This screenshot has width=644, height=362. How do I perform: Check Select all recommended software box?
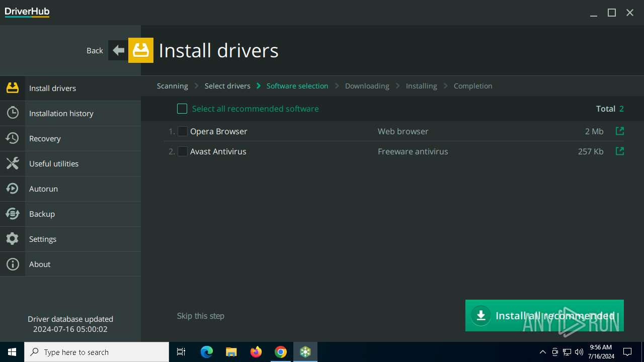pyautogui.click(x=182, y=109)
